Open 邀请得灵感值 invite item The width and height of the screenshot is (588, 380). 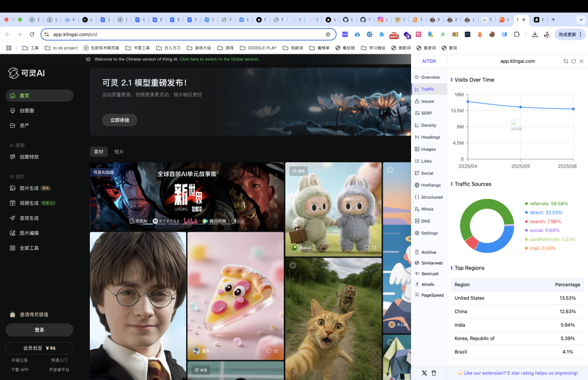[29, 314]
